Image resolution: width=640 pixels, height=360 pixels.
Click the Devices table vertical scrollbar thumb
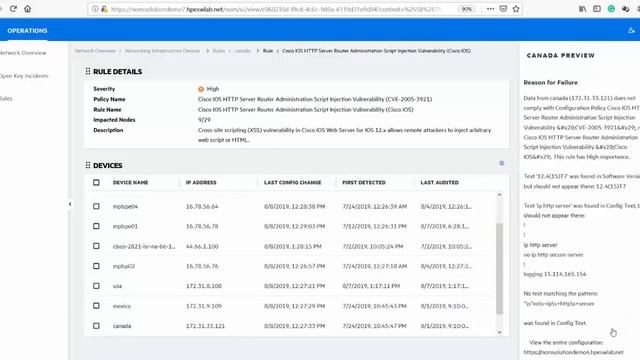499,269
